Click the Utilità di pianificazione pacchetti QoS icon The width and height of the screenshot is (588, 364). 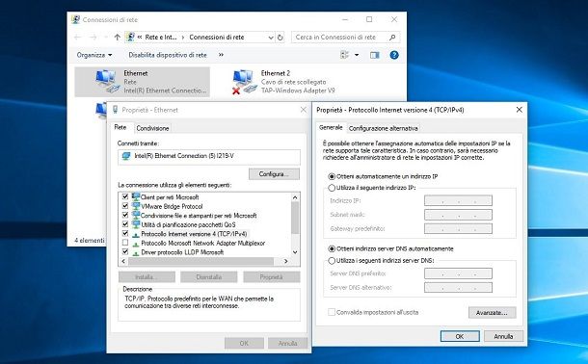pyautogui.click(x=136, y=224)
